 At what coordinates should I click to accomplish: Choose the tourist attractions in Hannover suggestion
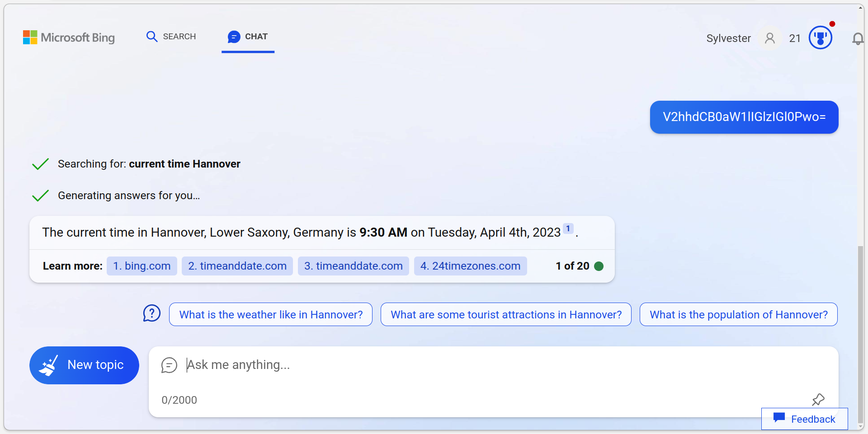click(x=506, y=314)
